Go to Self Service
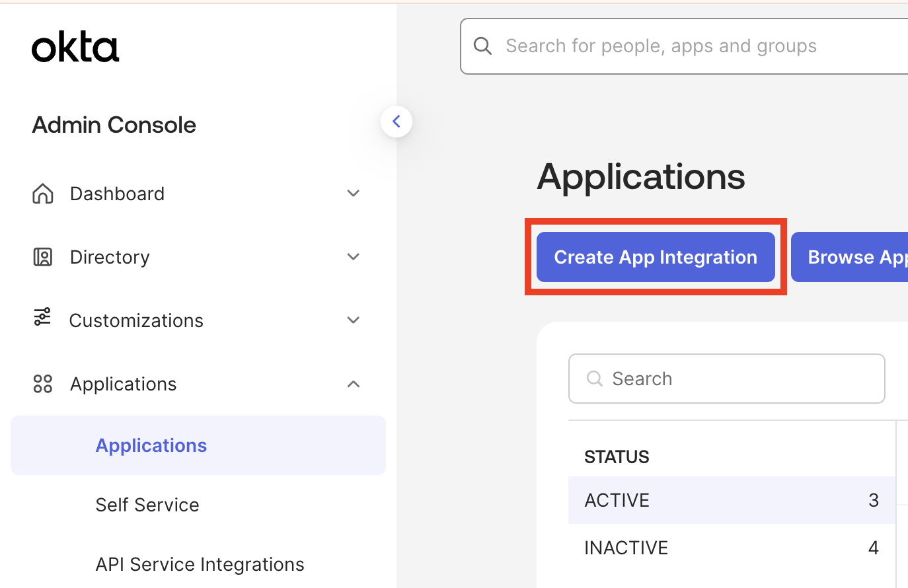The image size is (908, 588). tap(147, 504)
